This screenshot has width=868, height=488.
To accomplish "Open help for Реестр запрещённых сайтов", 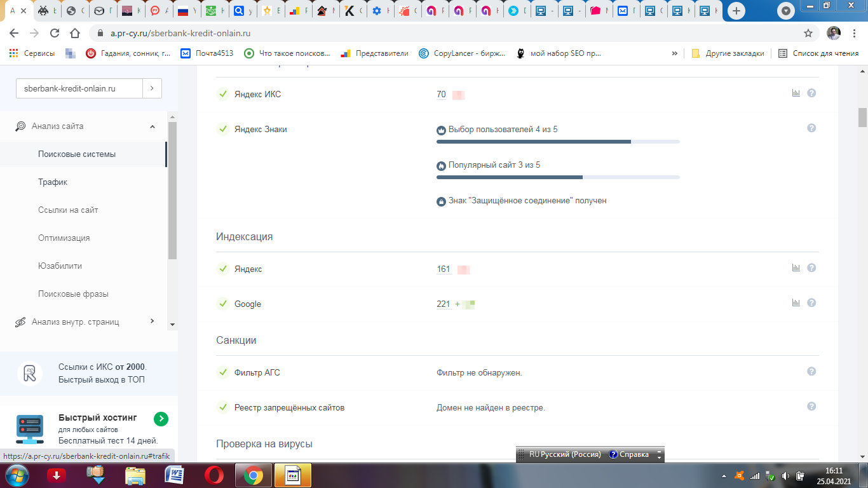I will [811, 407].
